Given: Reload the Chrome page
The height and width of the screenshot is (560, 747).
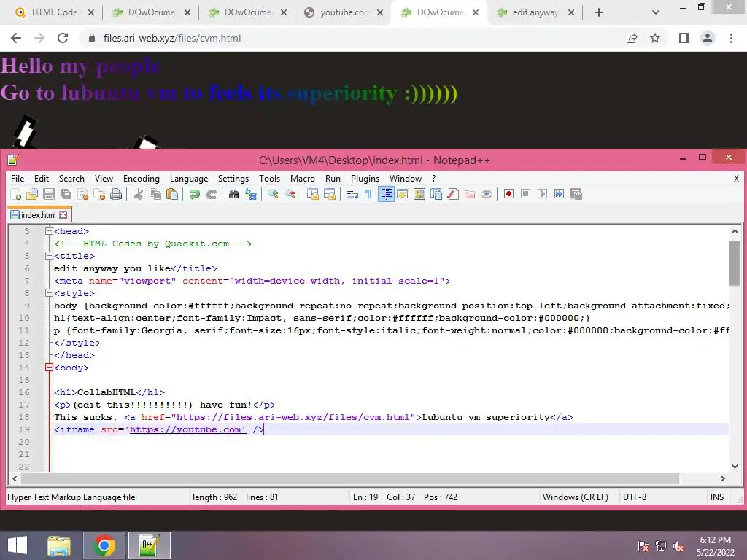Looking at the screenshot, I should [x=63, y=38].
